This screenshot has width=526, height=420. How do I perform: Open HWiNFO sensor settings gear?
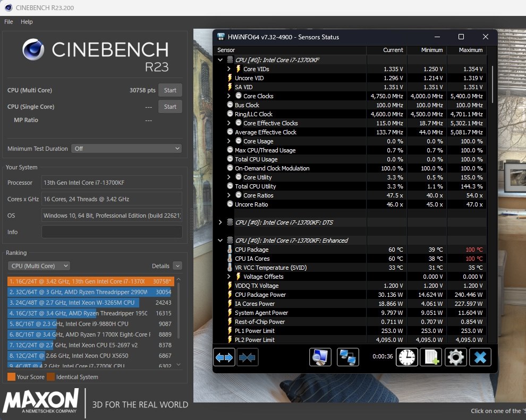click(x=455, y=357)
